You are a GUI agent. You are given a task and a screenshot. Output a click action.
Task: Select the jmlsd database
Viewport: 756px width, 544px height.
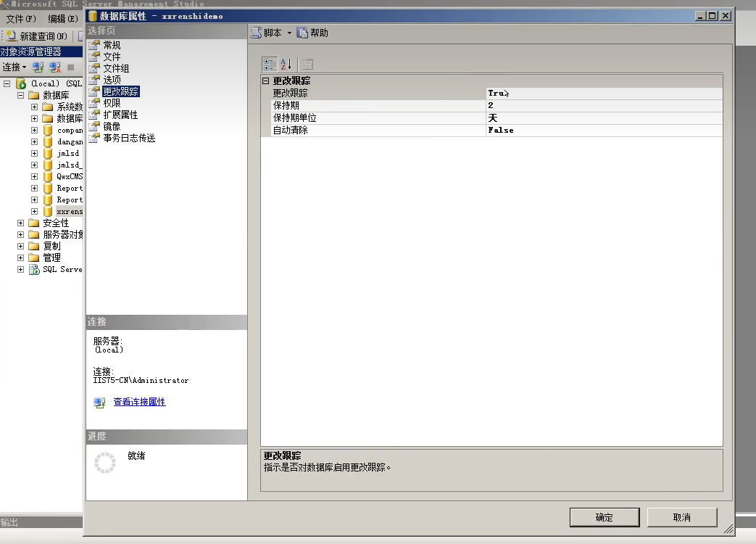[x=68, y=153]
